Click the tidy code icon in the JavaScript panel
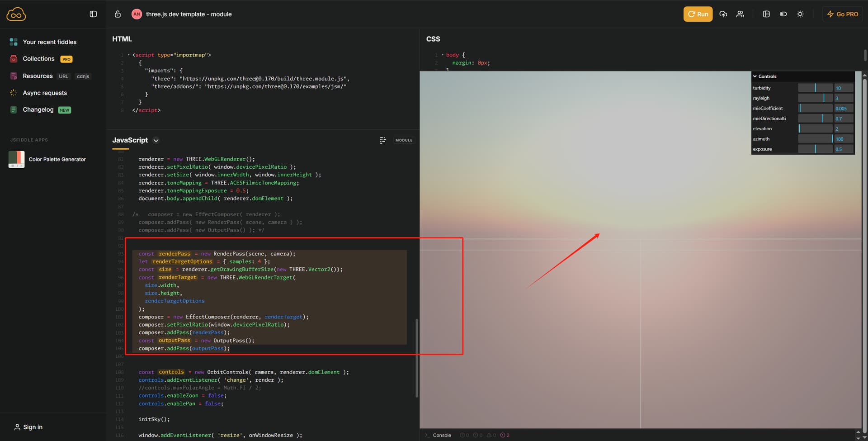Viewport: 868px width, 441px height. [x=383, y=140]
